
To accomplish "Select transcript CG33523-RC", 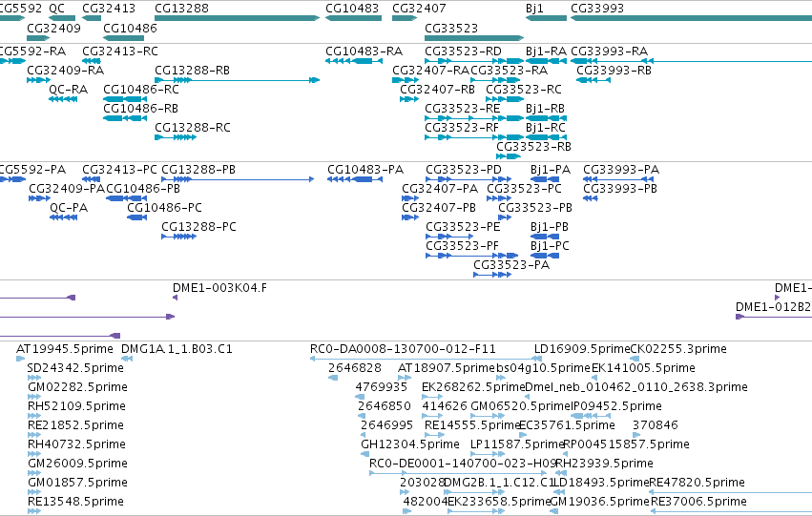I will pyautogui.click(x=505, y=99).
